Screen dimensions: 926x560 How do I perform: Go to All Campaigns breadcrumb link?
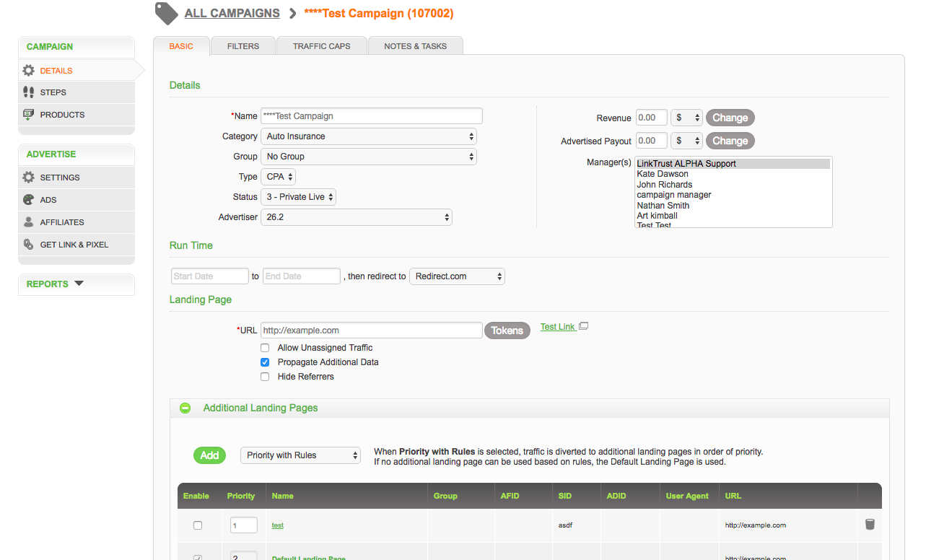(232, 13)
